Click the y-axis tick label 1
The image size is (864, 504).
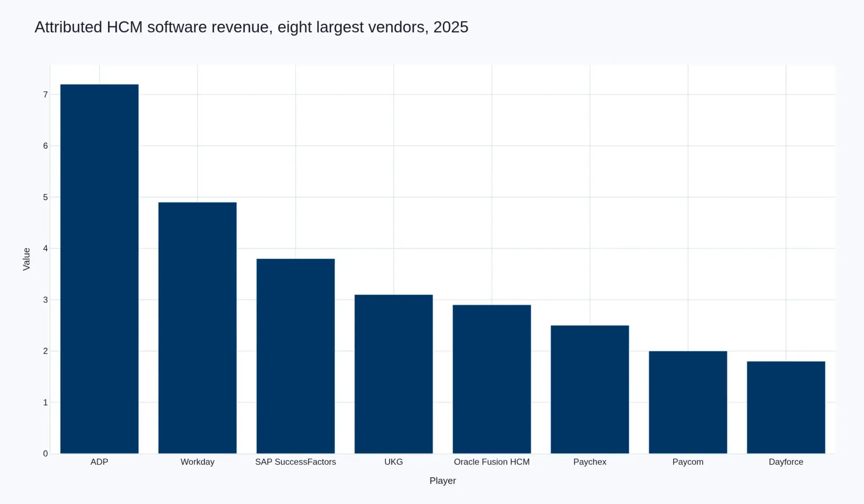click(x=45, y=402)
